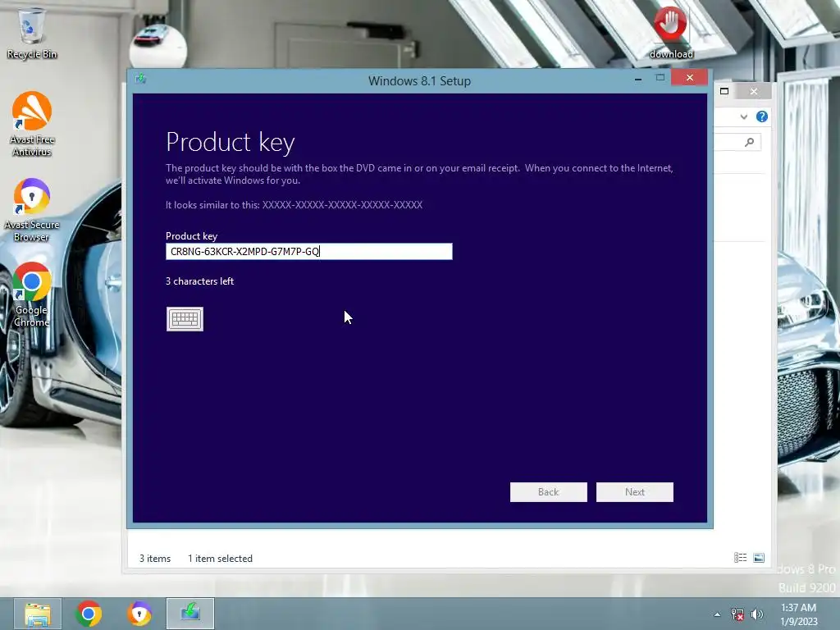Viewport: 840px width, 630px height.
Task: Minimize the Windows 8.1 Setup window
Action: (x=638, y=79)
